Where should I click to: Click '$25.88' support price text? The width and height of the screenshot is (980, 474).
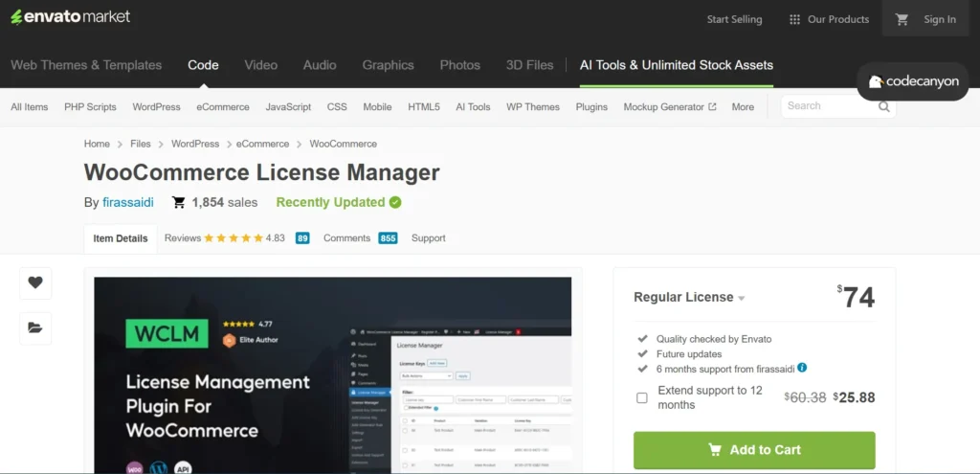[x=854, y=397]
